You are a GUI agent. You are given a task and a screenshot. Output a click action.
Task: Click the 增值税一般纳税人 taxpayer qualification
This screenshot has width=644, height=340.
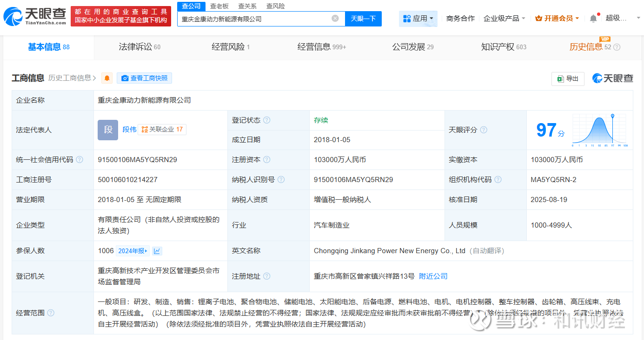click(x=342, y=200)
